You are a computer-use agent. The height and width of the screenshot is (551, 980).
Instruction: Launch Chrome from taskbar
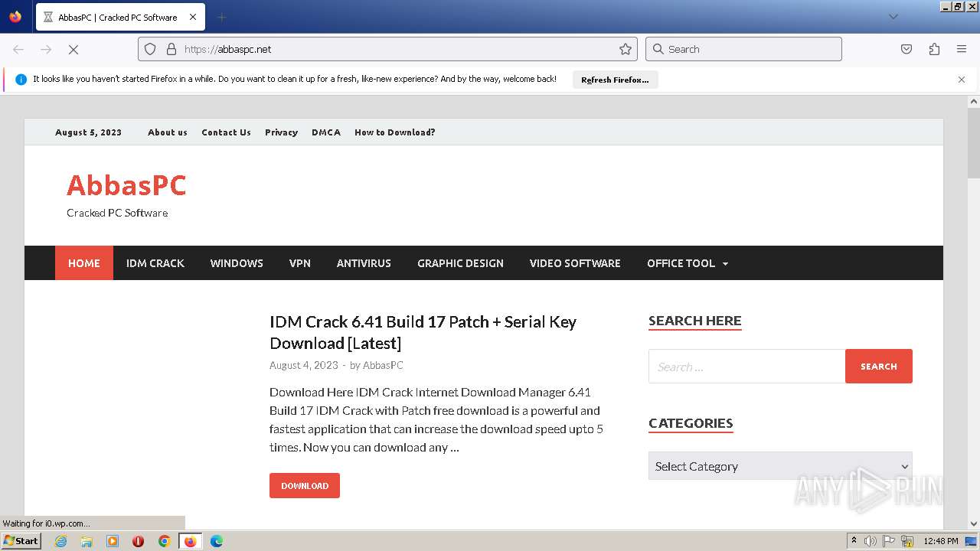point(164,541)
